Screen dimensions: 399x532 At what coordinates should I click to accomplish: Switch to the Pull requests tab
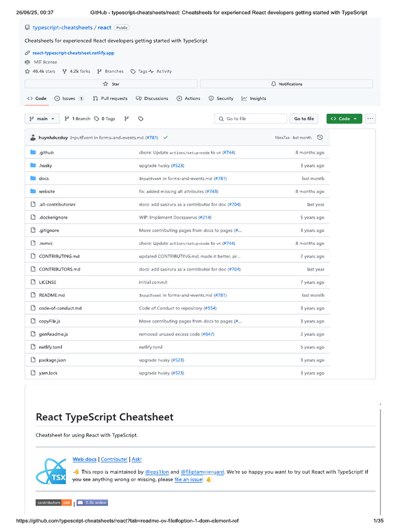[x=110, y=98]
